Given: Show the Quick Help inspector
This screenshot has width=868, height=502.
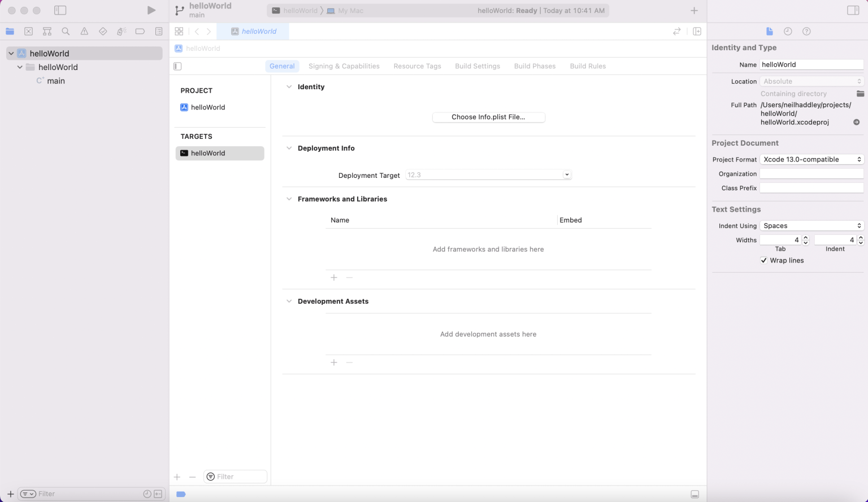Looking at the screenshot, I should [806, 32].
